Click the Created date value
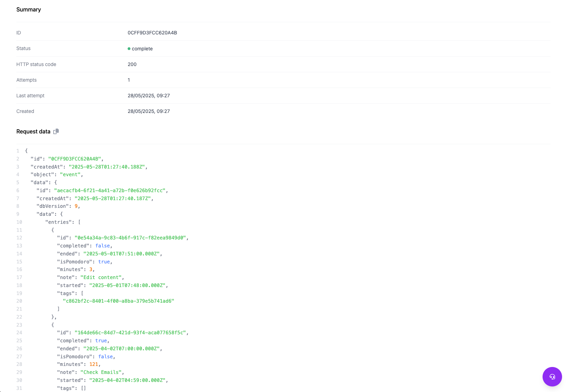This screenshot has height=392, width=569. [x=149, y=111]
